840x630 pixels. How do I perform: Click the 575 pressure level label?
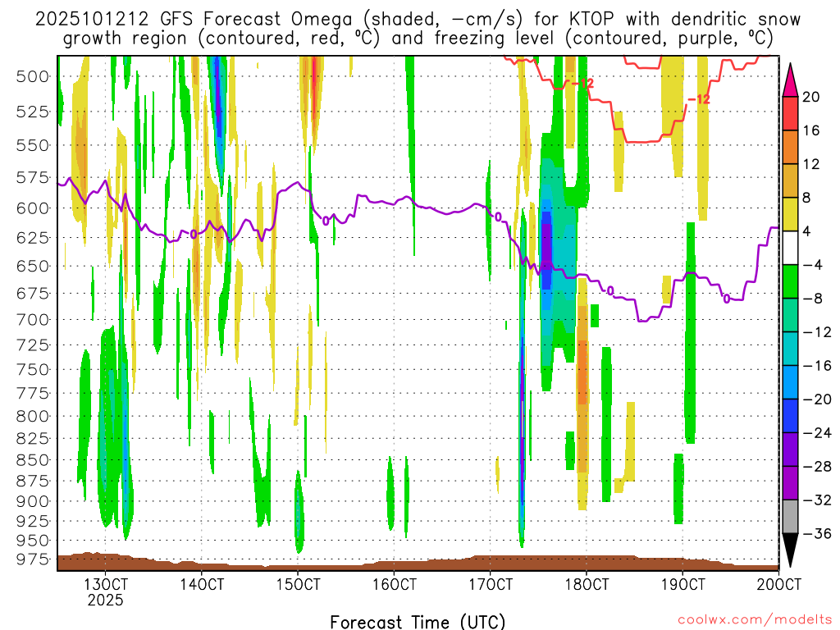[x=33, y=177]
